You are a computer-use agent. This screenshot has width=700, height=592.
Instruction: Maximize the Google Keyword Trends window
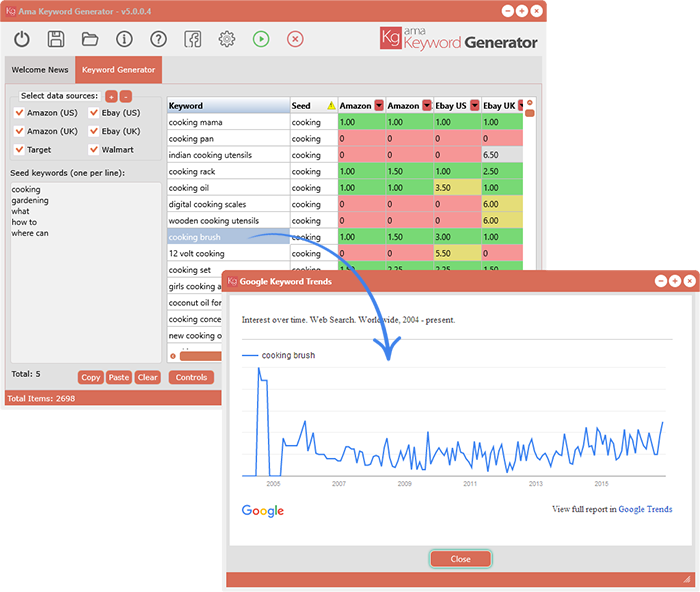click(675, 281)
